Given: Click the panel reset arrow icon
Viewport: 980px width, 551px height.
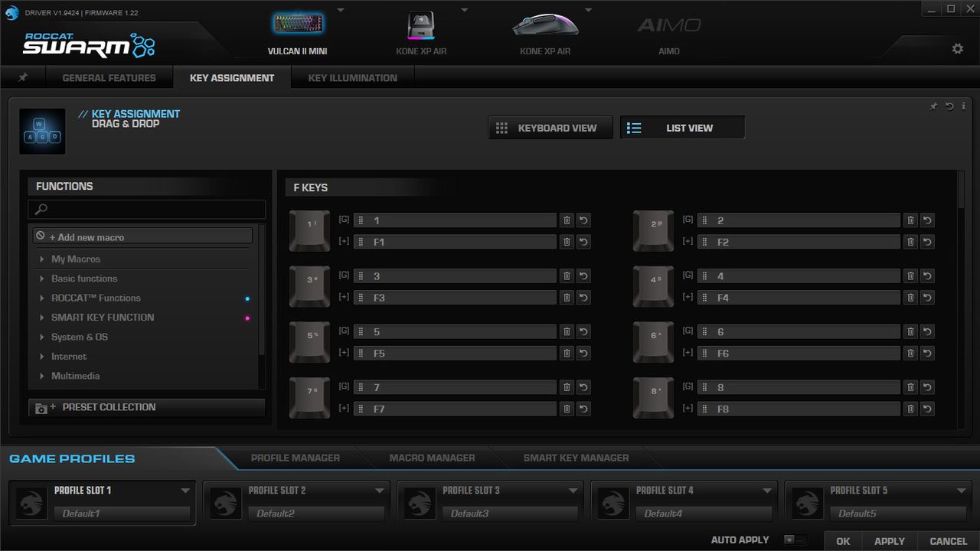Looking at the screenshot, I should (949, 106).
